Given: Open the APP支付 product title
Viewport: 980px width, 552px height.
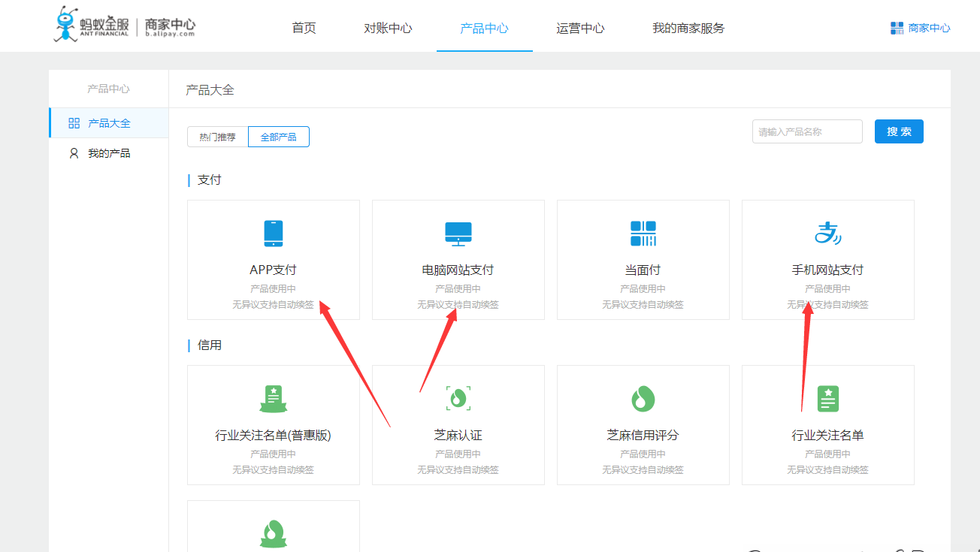Looking at the screenshot, I should tap(274, 270).
